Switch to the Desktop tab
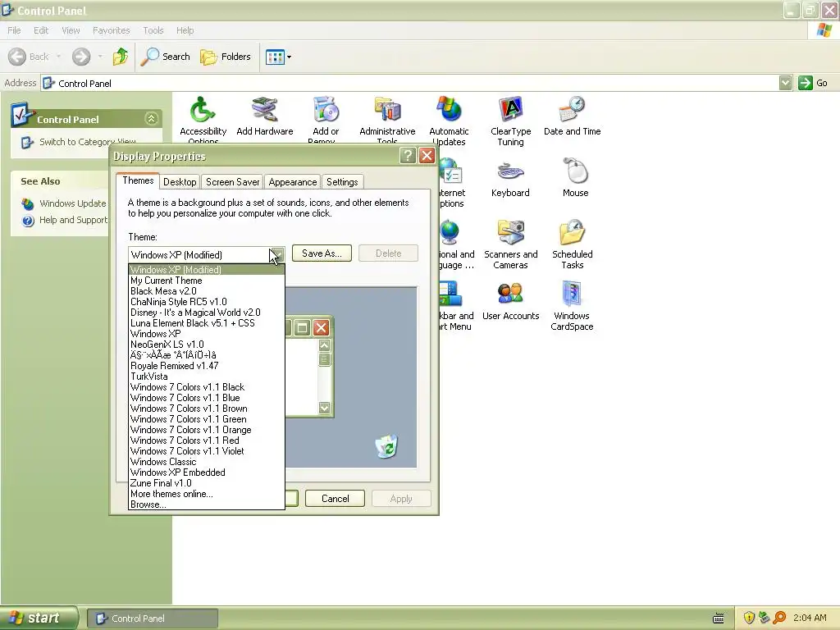Viewport: 840px width, 630px height. pyautogui.click(x=180, y=182)
